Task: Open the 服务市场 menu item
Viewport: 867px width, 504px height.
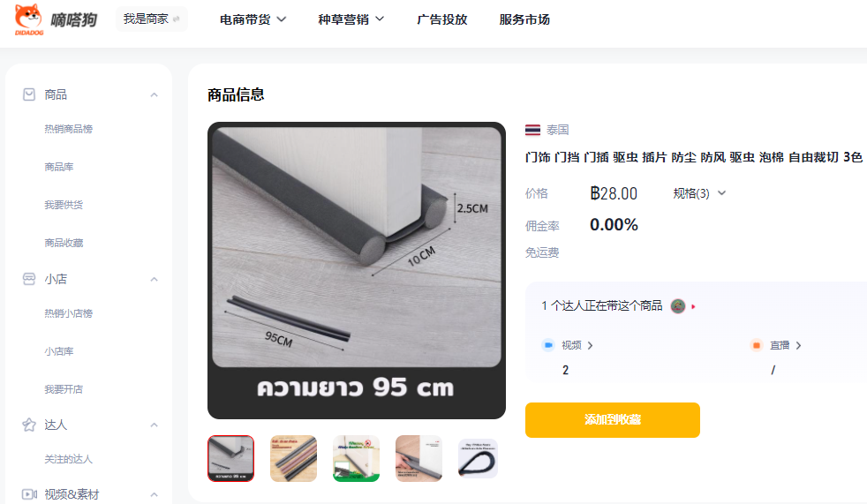Action: point(524,19)
